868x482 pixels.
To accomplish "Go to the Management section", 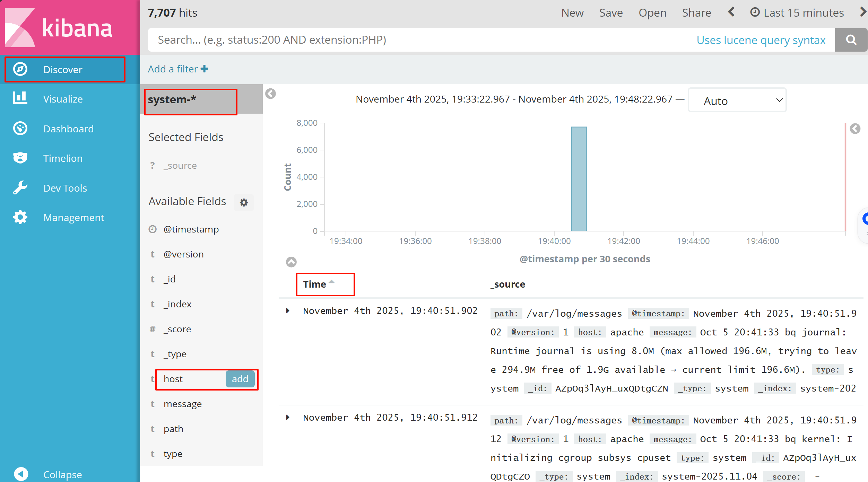I will click(70, 217).
